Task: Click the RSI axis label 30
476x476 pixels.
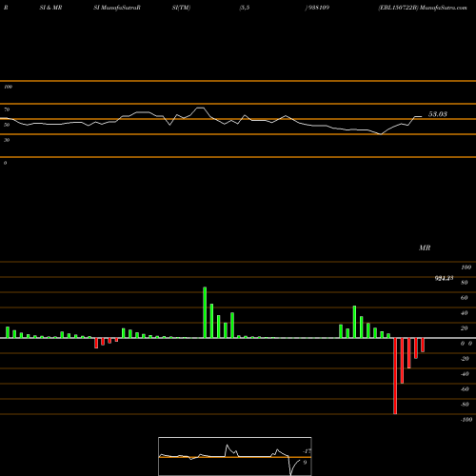Action: 7,140
